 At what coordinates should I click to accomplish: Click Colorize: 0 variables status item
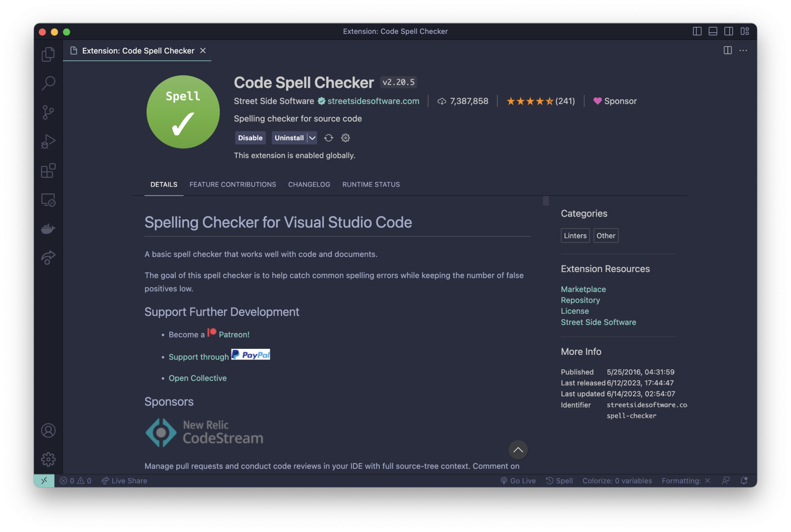coord(617,481)
